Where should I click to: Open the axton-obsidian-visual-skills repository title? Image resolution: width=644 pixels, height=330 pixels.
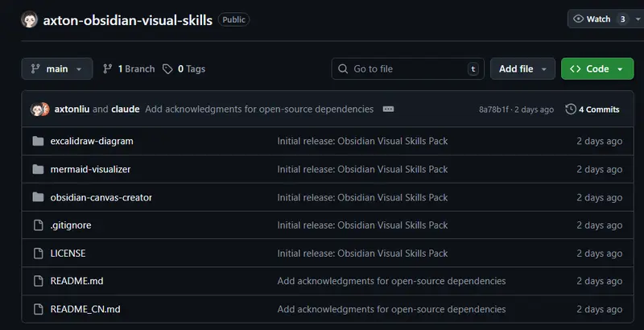pos(128,20)
